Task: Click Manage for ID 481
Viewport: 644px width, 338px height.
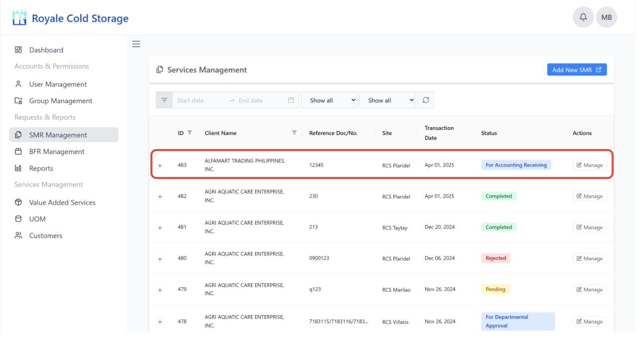Action: (x=589, y=227)
